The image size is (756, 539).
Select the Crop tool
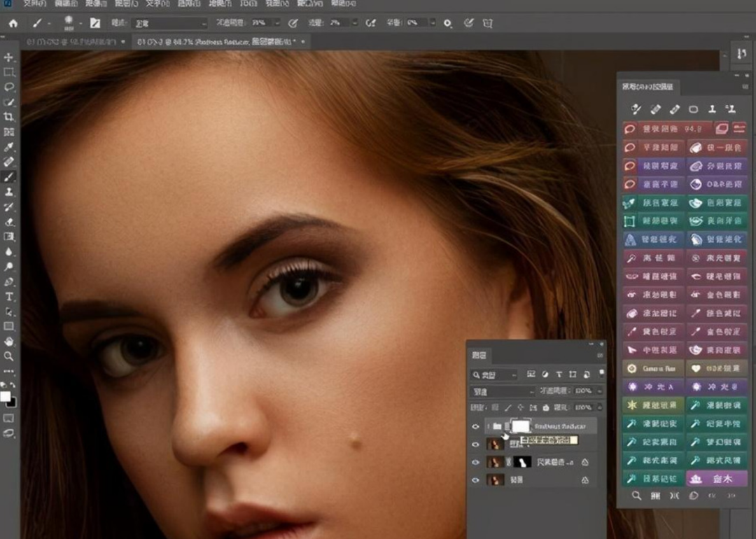(x=9, y=116)
